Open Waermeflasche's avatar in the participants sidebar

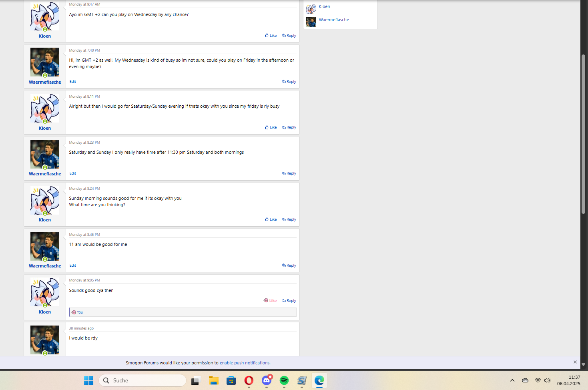point(311,22)
